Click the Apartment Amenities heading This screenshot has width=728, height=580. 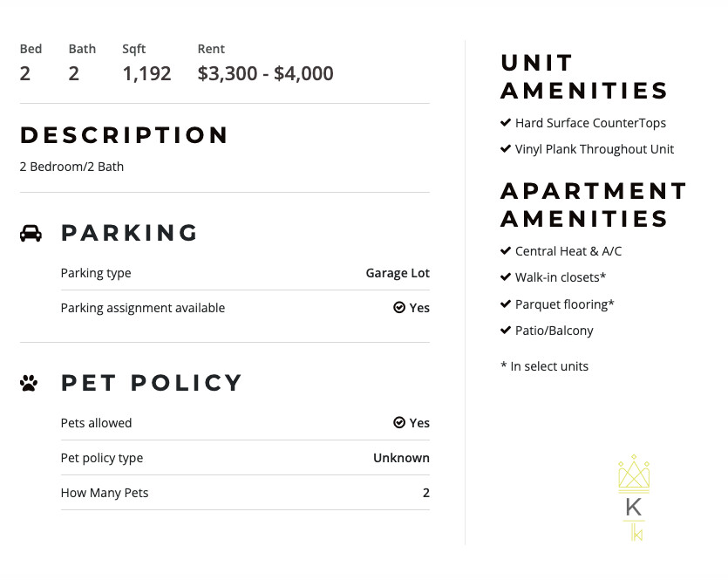point(594,205)
